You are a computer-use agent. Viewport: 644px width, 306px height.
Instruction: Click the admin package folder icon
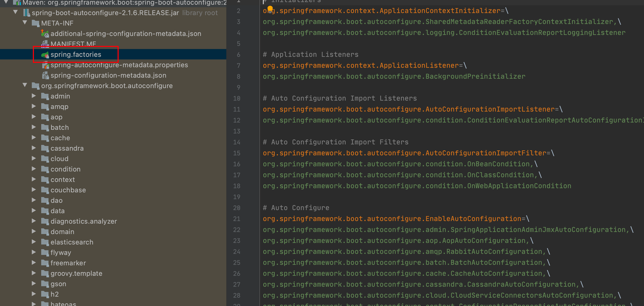(x=45, y=96)
